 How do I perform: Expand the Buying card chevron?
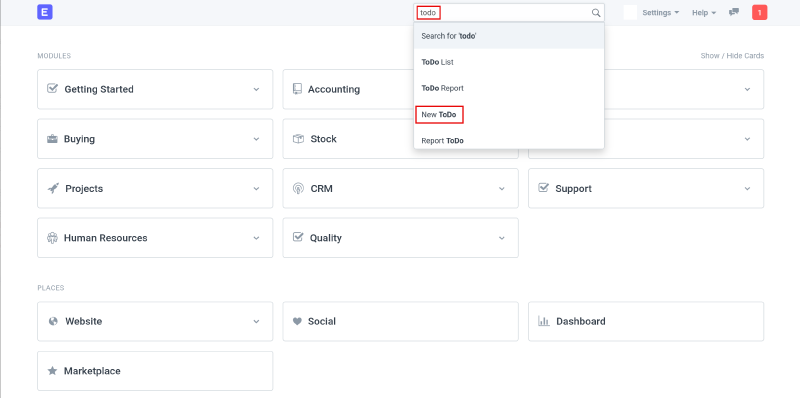pos(257,139)
